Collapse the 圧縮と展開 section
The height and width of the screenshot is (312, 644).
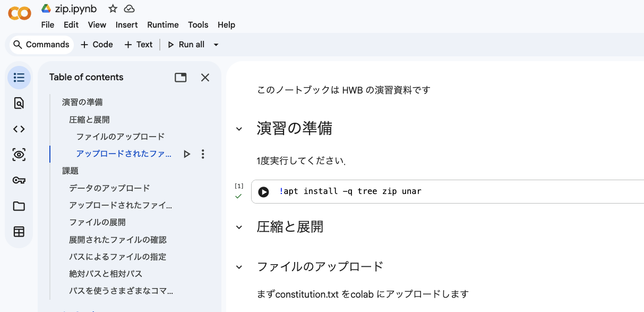239,227
